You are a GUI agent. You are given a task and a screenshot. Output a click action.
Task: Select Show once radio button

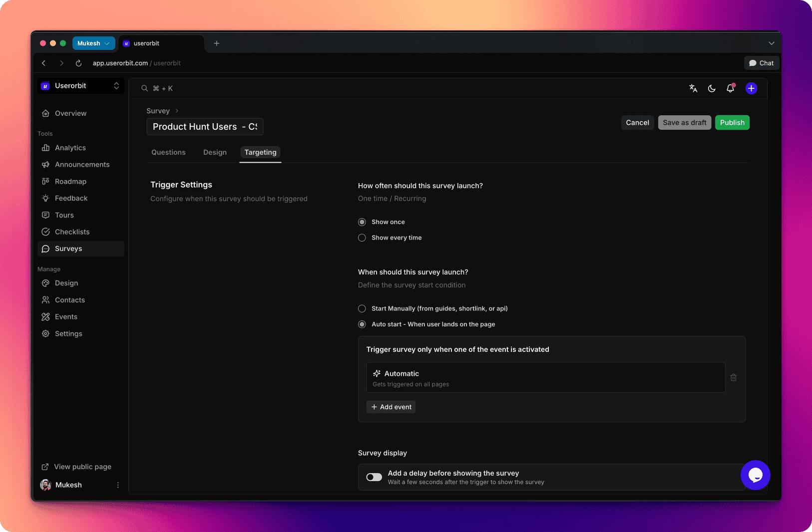tap(362, 222)
